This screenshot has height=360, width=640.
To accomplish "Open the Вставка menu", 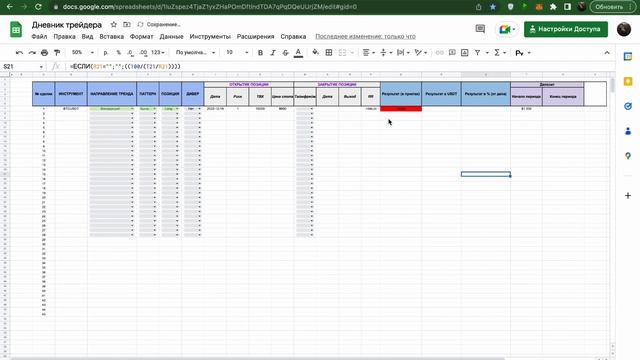I will click(x=111, y=36).
